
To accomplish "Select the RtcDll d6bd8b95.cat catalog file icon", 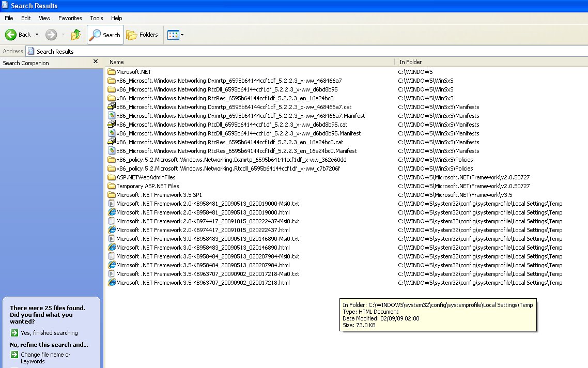I will click(x=112, y=125).
